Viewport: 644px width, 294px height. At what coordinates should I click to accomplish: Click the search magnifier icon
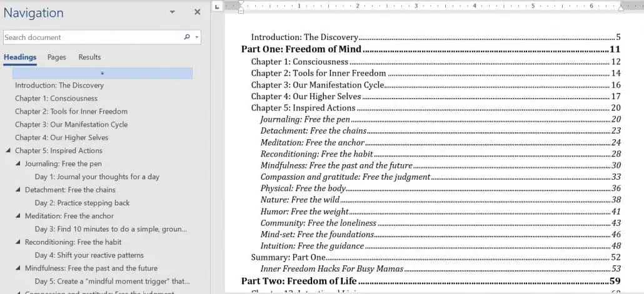point(187,37)
